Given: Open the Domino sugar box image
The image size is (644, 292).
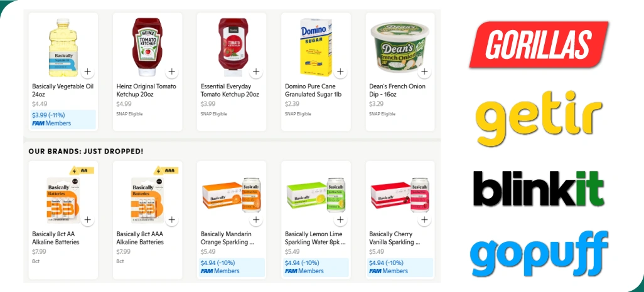Looking at the screenshot, I should [x=316, y=47].
